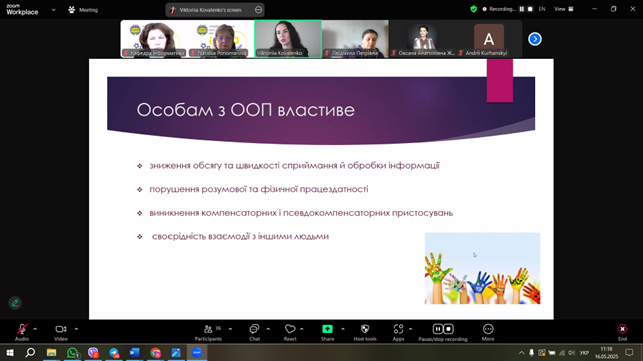643x361 pixels.
Task: Expand the arrow next to React
Action: (x=302, y=329)
